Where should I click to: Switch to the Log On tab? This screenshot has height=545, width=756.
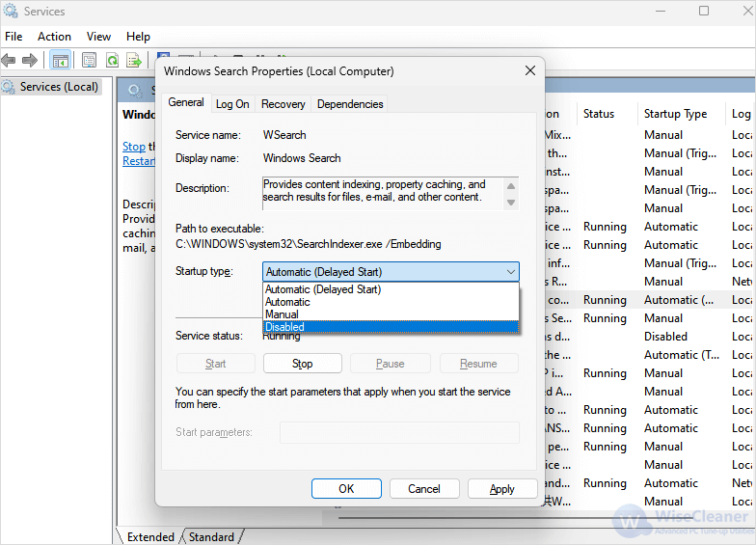pos(232,104)
